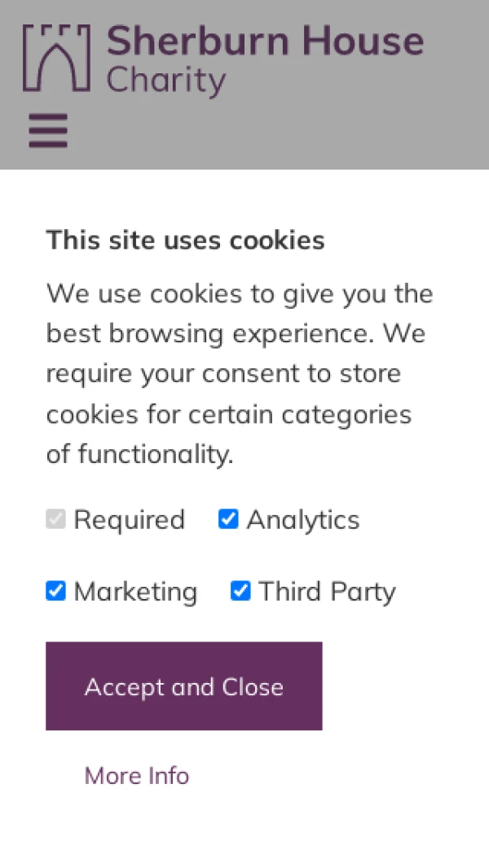Click the Analytics label text
Screen dimensions: 489x868
tap(302, 520)
